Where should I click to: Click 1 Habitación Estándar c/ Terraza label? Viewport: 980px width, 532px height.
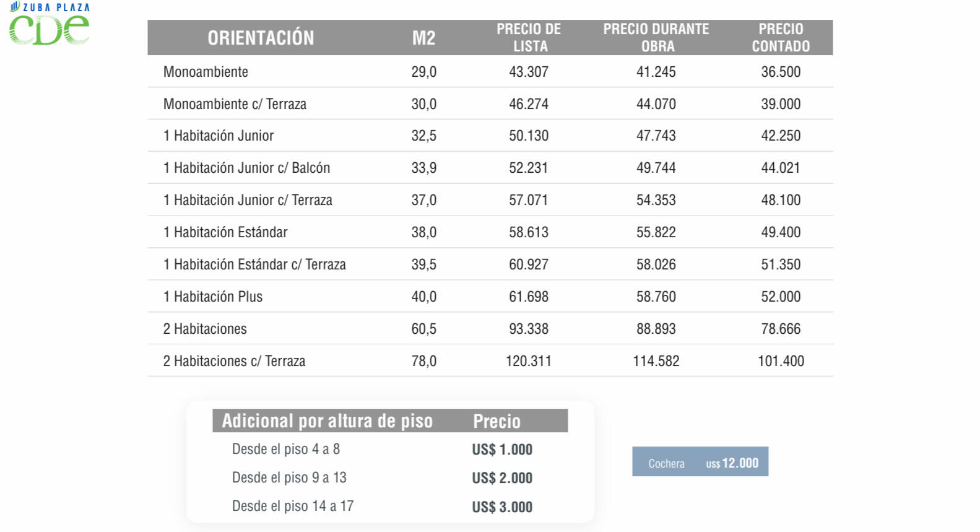(254, 264)
